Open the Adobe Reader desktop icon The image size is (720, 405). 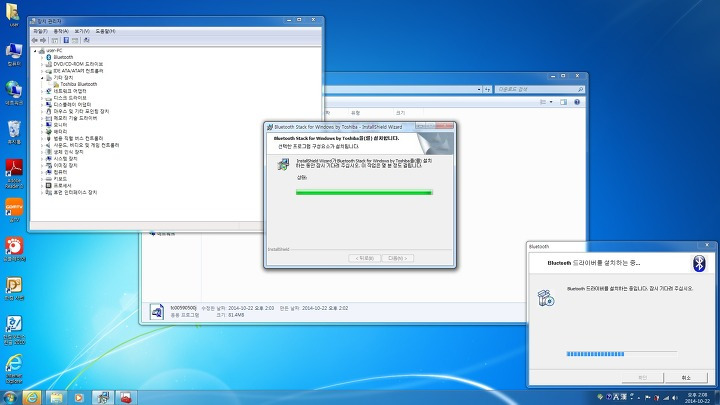pos(14,174)
